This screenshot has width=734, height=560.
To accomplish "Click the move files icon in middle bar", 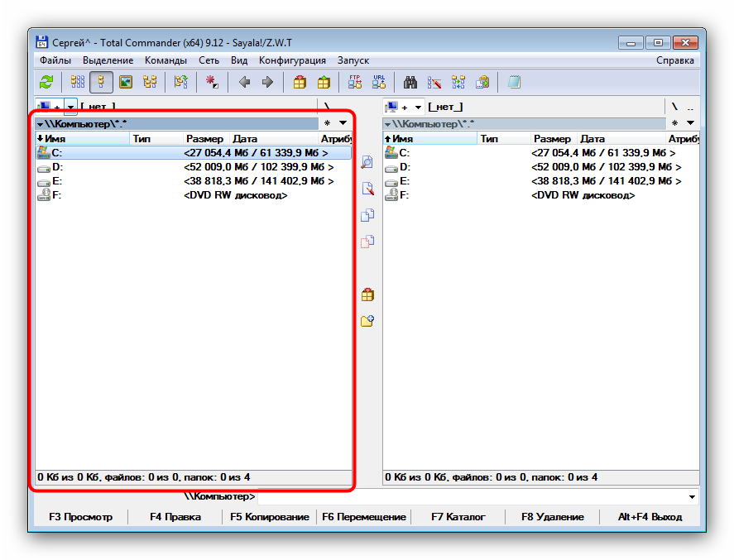I will point(367,242).
